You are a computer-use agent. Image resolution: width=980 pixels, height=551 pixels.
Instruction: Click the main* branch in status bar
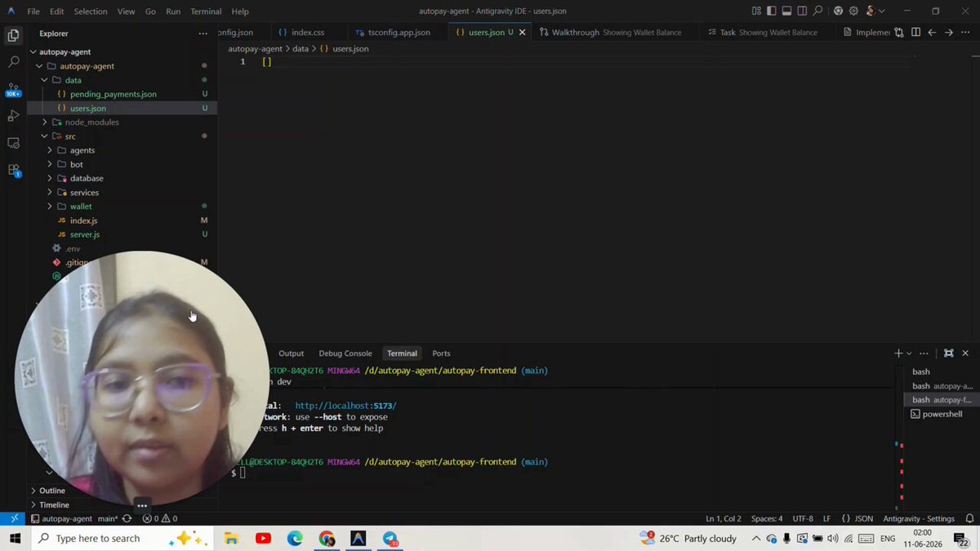point(108,518)
